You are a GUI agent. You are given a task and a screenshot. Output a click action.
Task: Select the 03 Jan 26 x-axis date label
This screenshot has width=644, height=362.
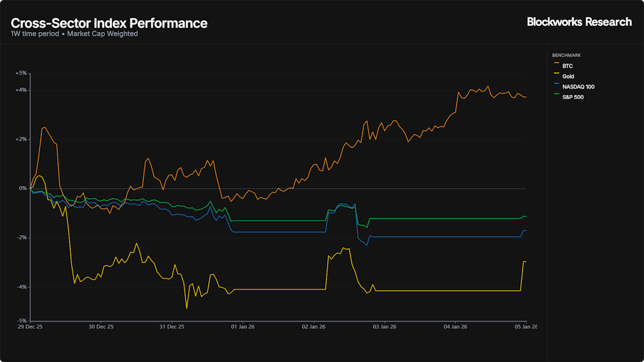[x=384, y=327]
